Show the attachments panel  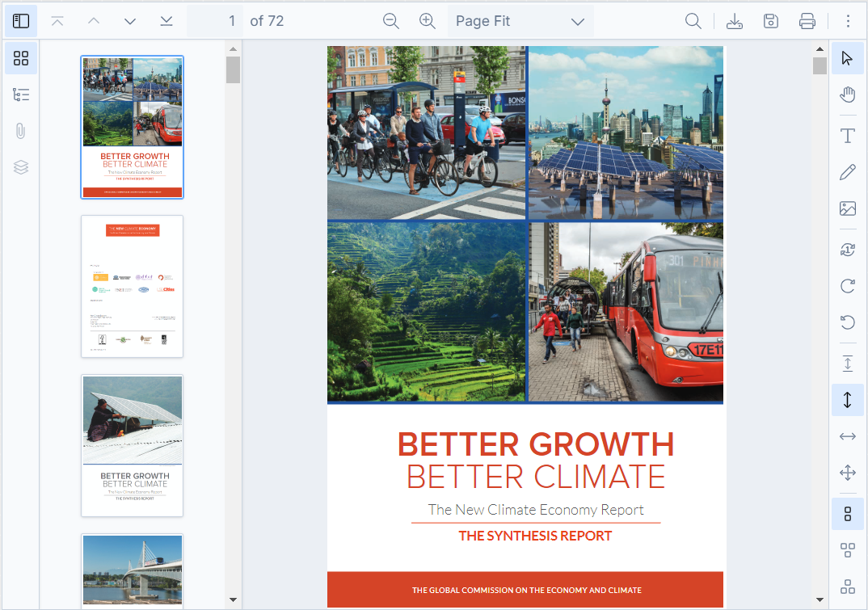tap(21, 131)
